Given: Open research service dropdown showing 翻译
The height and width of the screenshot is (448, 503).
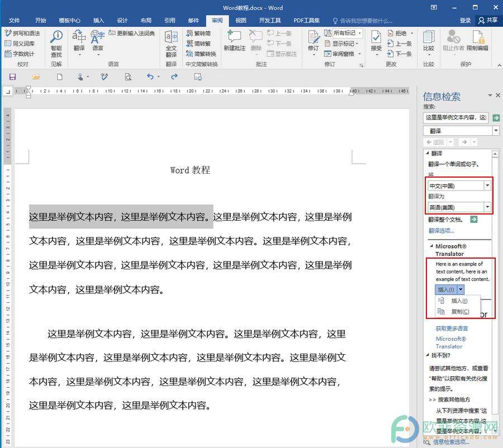Looking at the screenshot, I should (x=496, y=131).
